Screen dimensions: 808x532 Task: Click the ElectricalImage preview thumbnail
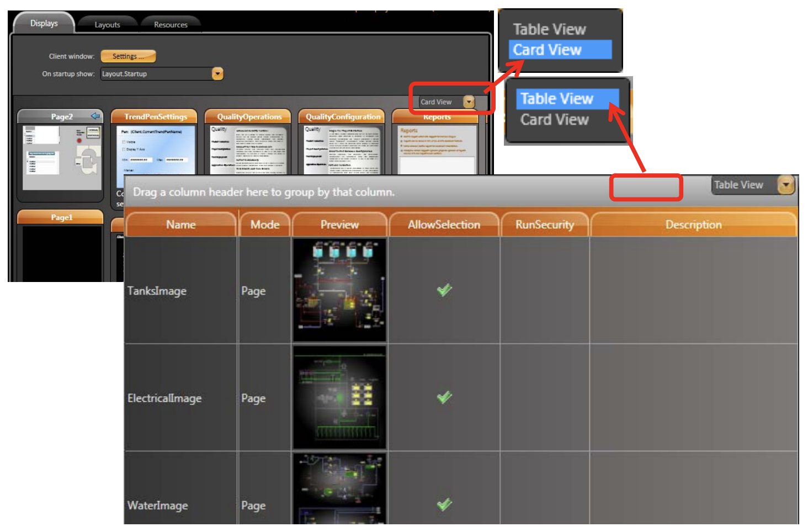point(339,397)
